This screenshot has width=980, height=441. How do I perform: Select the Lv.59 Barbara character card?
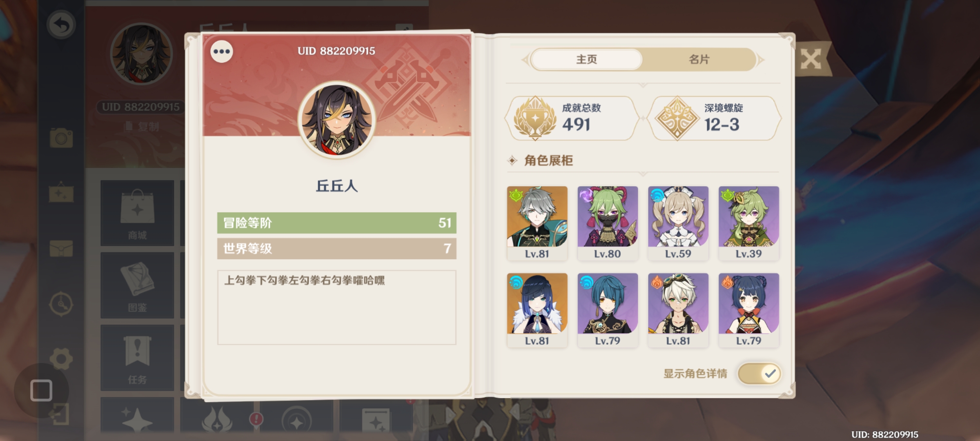tap(678, 223)
